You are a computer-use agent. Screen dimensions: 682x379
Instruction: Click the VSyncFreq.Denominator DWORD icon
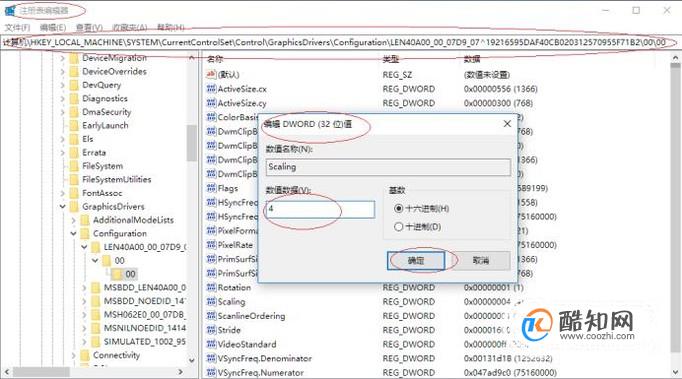pyautogui.click(x=211, y=358)
